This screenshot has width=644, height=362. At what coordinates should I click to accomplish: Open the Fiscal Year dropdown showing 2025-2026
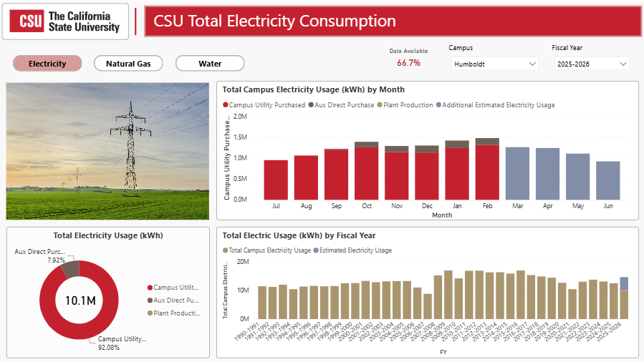[592, 64]
